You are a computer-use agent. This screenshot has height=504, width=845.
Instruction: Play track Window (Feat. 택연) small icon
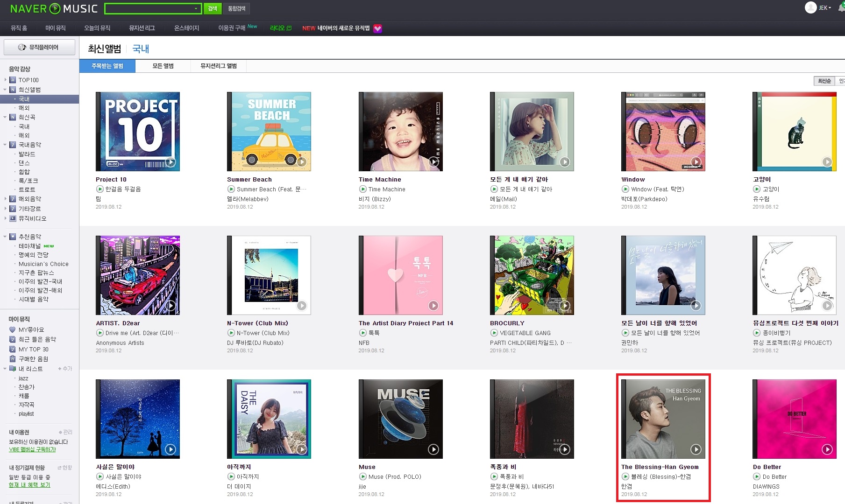625,189
